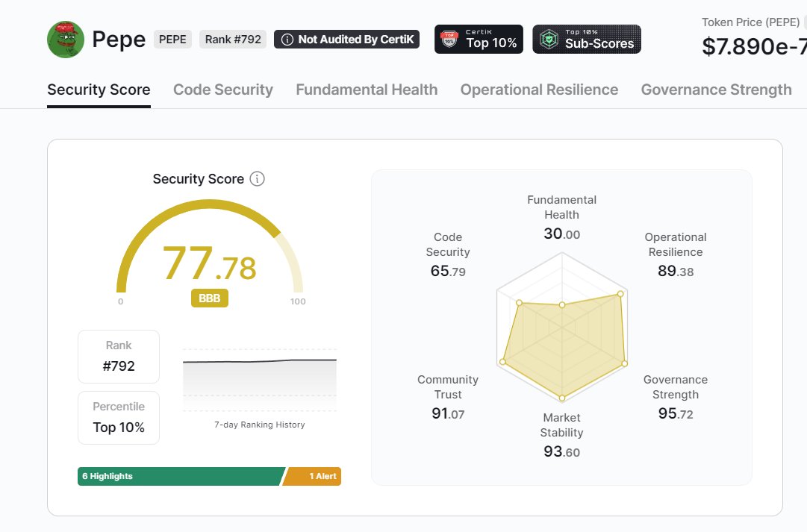807x532 pixels.
Task: Click the Rank #792 card
Action: click(x=119, y=357)
